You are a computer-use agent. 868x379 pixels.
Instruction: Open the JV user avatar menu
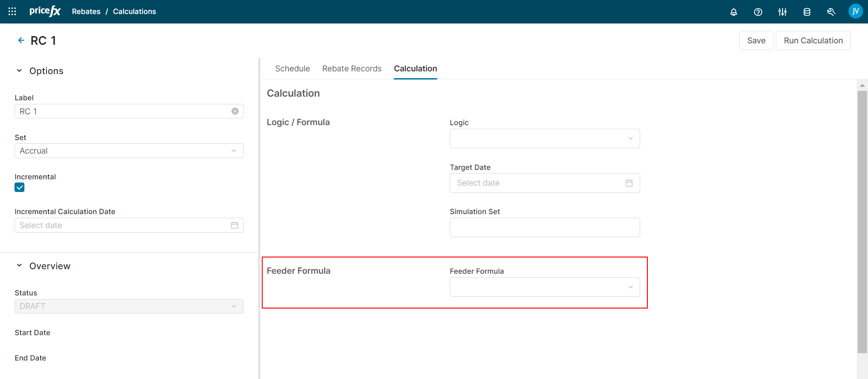tap(855, 11)
